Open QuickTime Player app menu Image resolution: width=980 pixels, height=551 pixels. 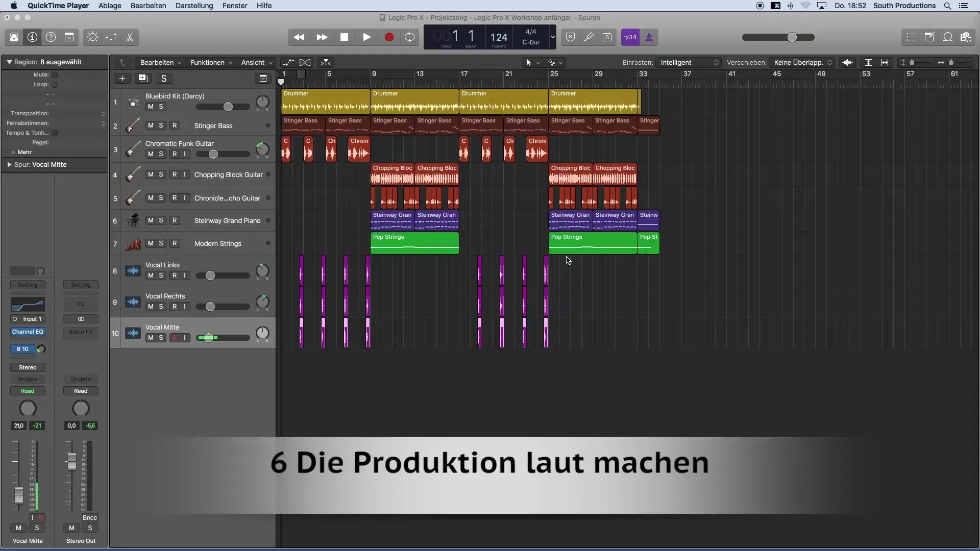pyautogui.click(x=58, y=6)
